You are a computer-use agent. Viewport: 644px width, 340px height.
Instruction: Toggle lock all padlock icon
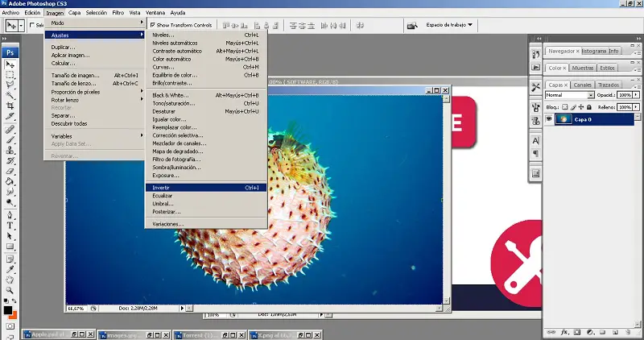click(x=589, y=107)
